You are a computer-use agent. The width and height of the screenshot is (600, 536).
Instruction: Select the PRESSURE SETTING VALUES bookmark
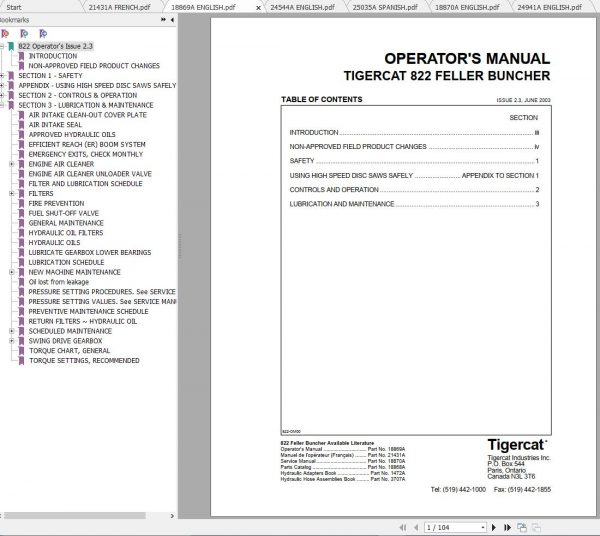(102, 301)
